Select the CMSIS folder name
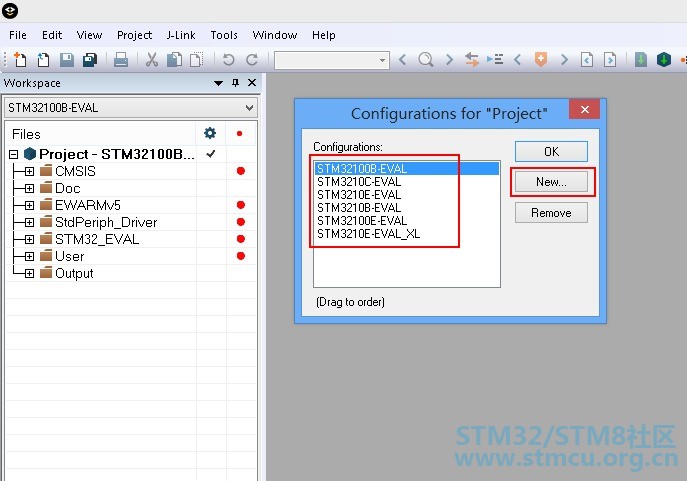 point(75,171)
